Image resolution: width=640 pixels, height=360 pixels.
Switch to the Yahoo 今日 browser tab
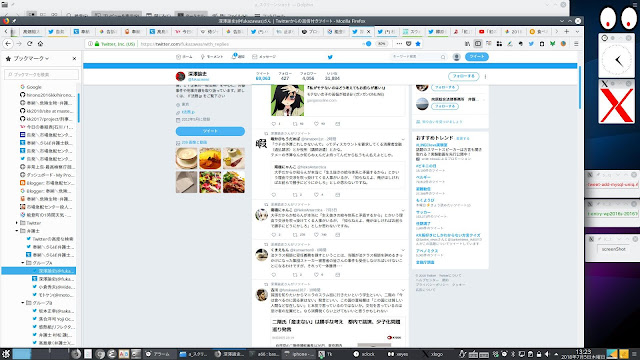(x=183, y=31)
